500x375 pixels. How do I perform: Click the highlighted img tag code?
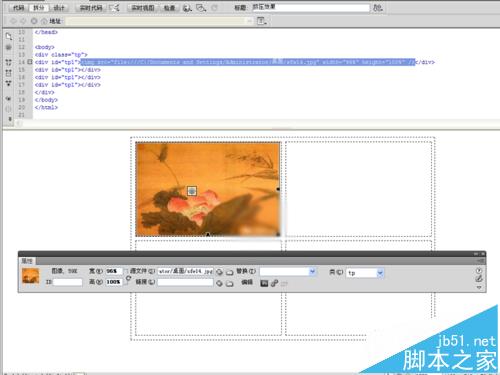(x=248, y=62)
